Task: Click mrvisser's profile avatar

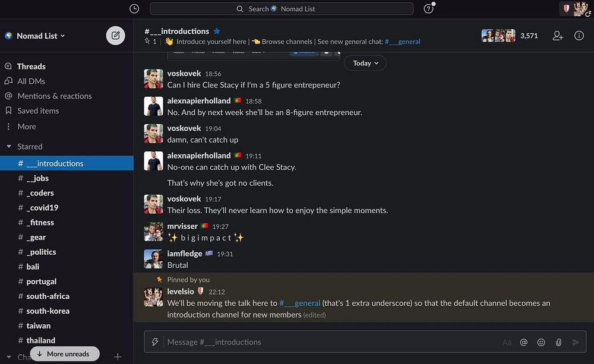Action: pos(153,232)
